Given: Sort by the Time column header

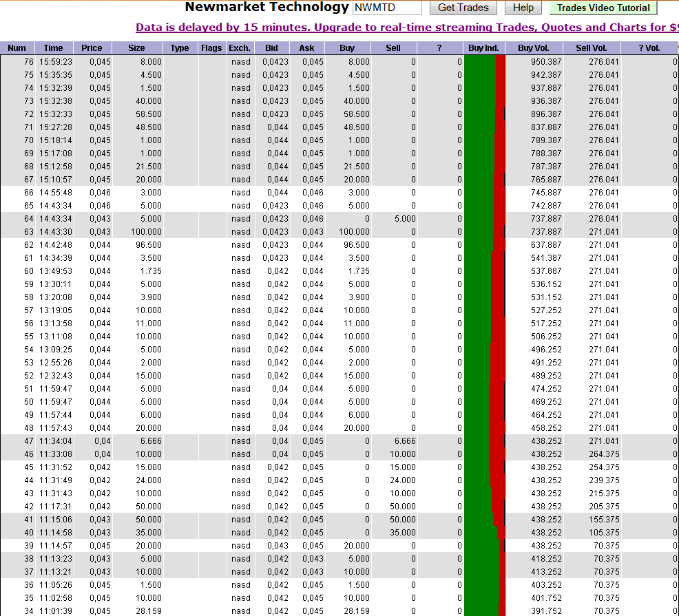Looking at the screenshot, I should (x=53, y=48).
